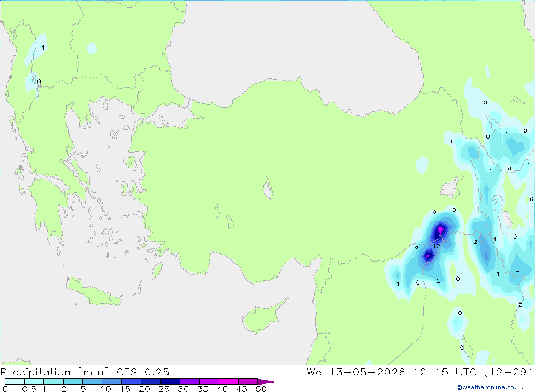Click the 45–50 mm legend color swatch
Screen dimensions: 535x392
click(x=248, y=381)
